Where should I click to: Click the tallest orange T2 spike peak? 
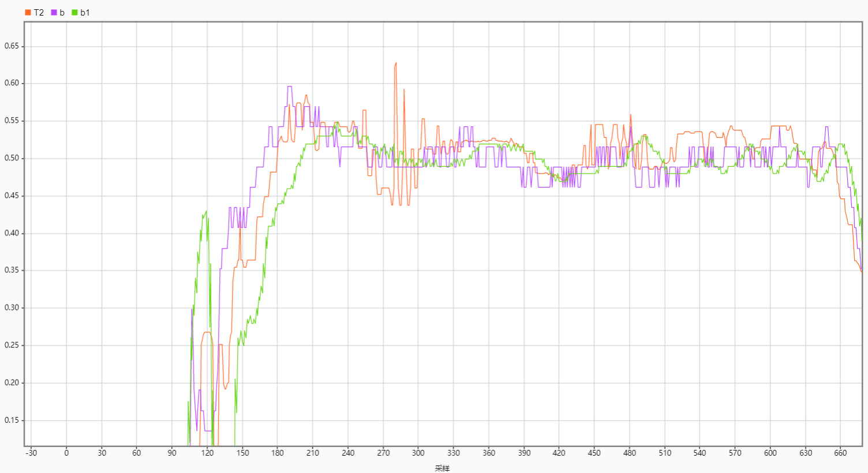coord(396,63)
